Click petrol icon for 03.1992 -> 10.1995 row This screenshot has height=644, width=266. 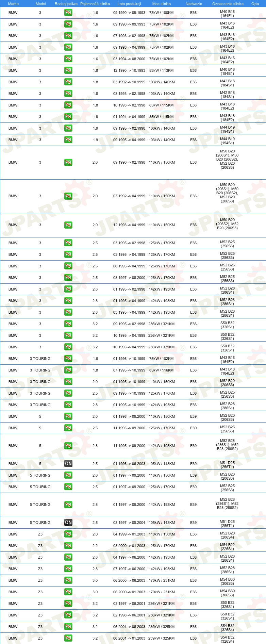68,82
